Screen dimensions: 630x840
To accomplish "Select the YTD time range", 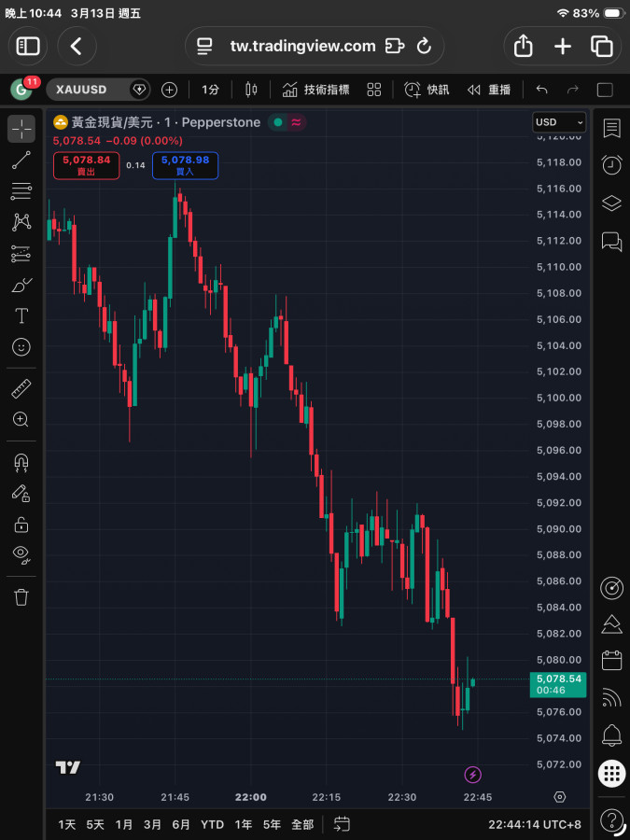I will 212,824.
